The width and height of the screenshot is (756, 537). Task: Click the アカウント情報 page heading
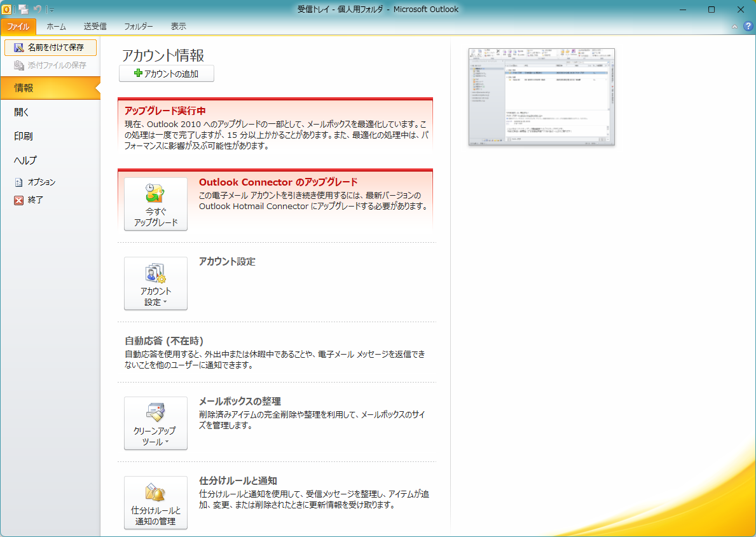(x=163, y=55)
